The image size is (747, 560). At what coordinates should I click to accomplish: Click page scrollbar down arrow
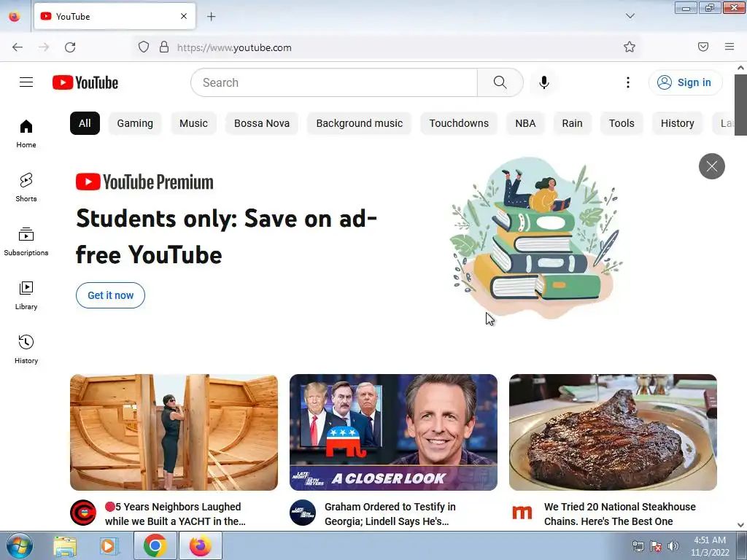[740, 525]
